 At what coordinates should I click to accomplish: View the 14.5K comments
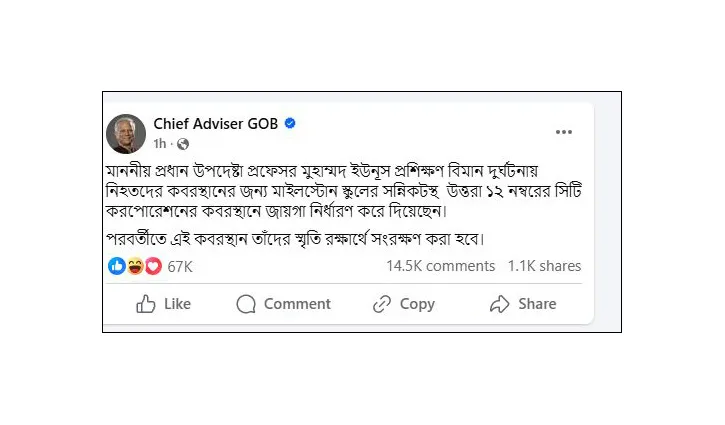441,266
